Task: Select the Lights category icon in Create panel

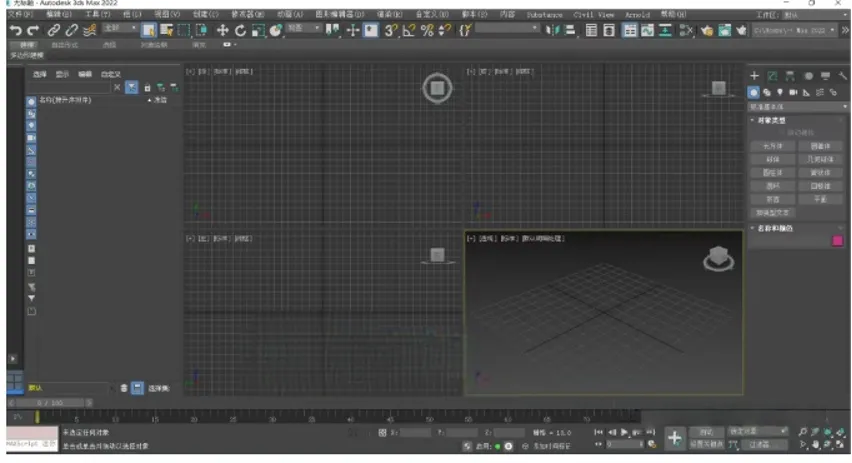Action: pyautogui.click(x=780, y=92)
